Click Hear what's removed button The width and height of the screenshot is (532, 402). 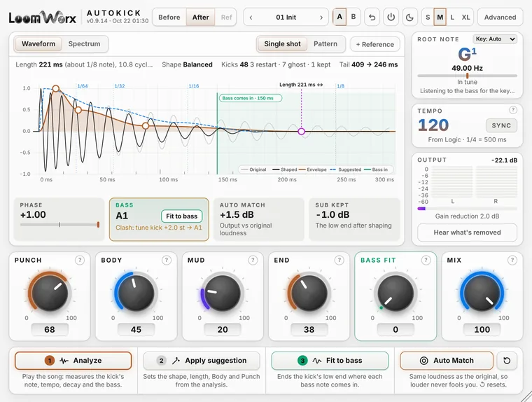click(467, 233)
